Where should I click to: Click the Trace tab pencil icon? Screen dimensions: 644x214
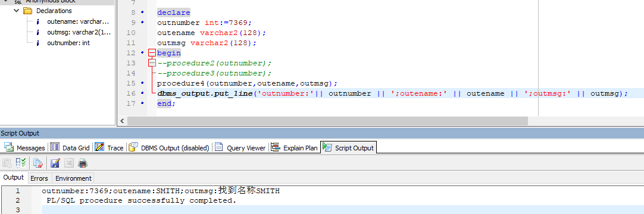[99, 147]
